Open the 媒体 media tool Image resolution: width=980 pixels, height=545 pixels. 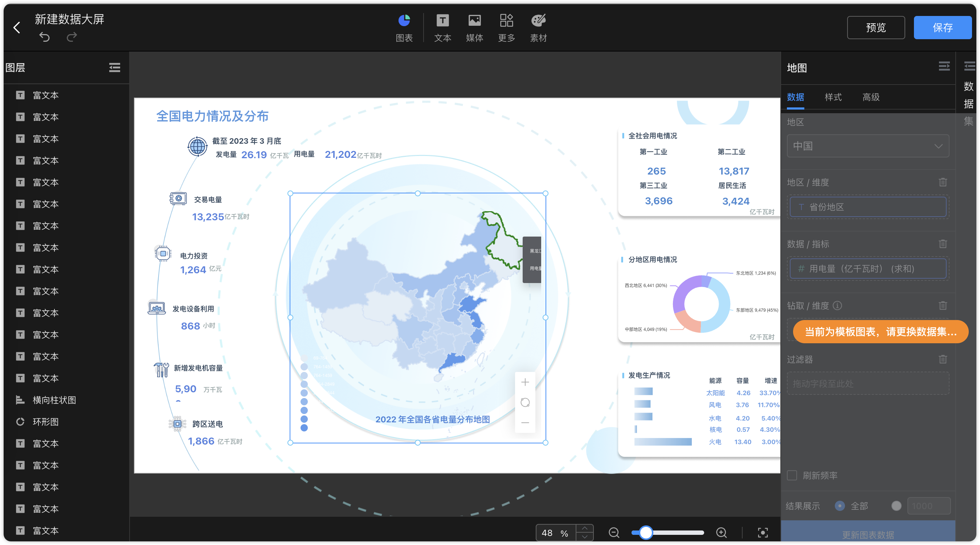pyautogui.click(x=474, y=28)
